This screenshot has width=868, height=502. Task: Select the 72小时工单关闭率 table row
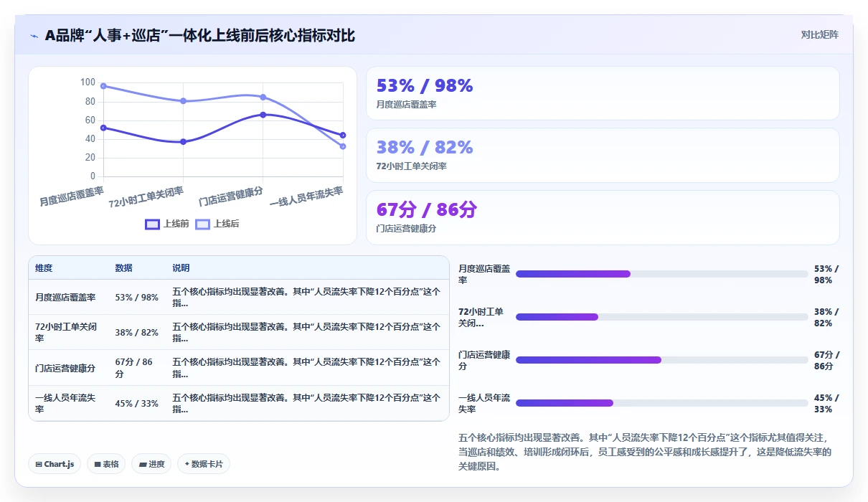point(239,332)
